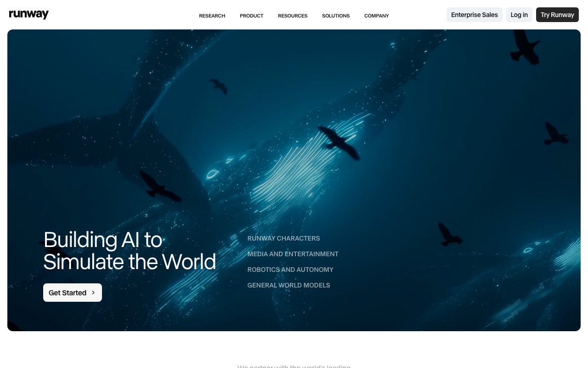Image resolution: width=588 pixels, height=368 pixels.
Task: Click the Log in button
Action: point(519,14)
